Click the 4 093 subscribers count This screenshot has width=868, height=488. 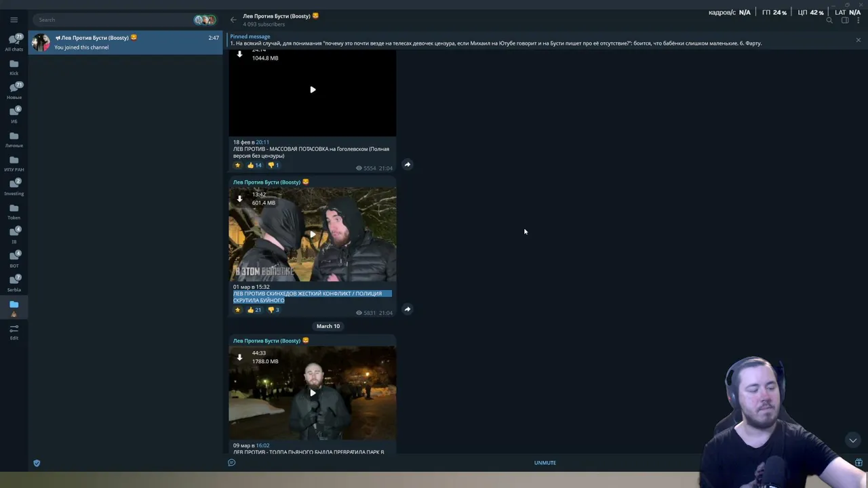click(264, 24)
